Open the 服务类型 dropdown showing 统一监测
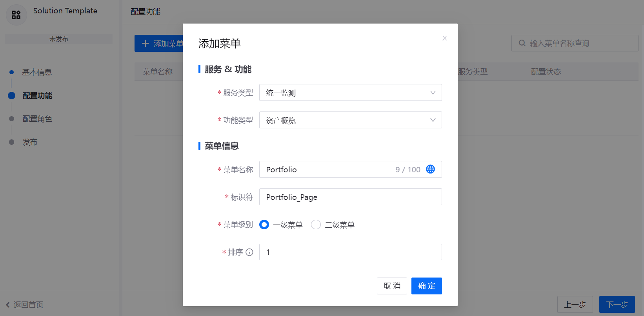 tap(351, 93)
